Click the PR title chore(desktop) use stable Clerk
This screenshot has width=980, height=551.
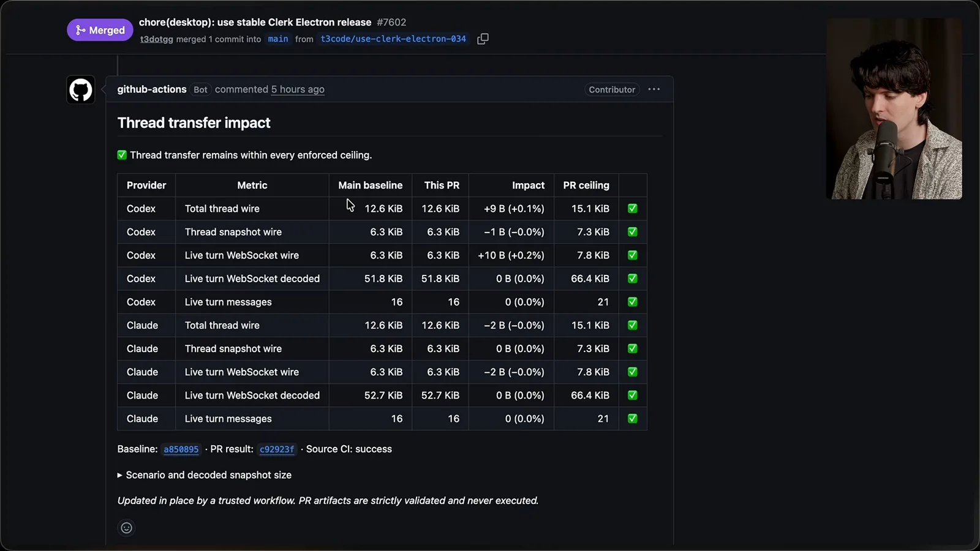tap(255, 22)
